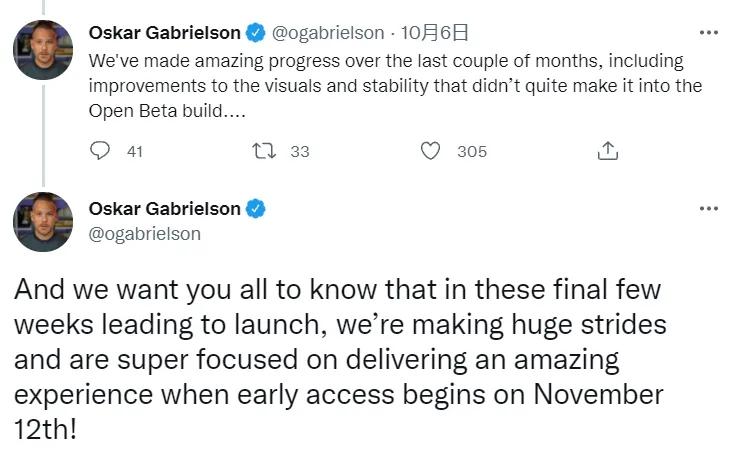
Task: Click the verified badge on second tweet
Action: (256, 209)
